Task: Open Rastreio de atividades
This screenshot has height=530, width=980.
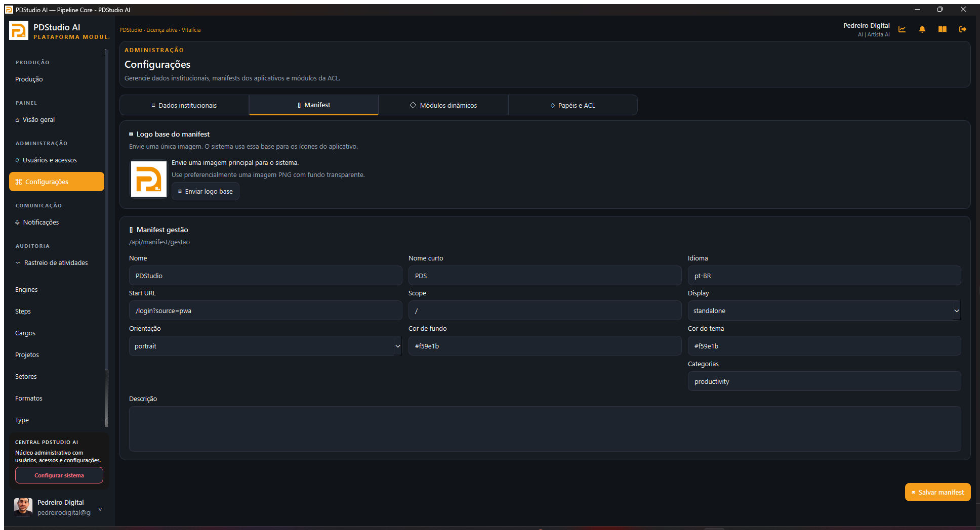Action: click(x=56, y=262)
